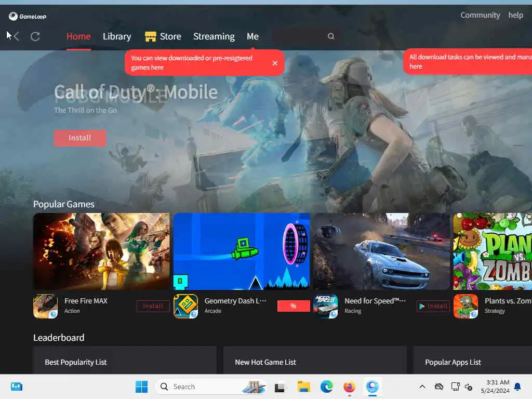Open the clock and date panel
Viewport: 532px width, 399px height.
click(495, 387)
